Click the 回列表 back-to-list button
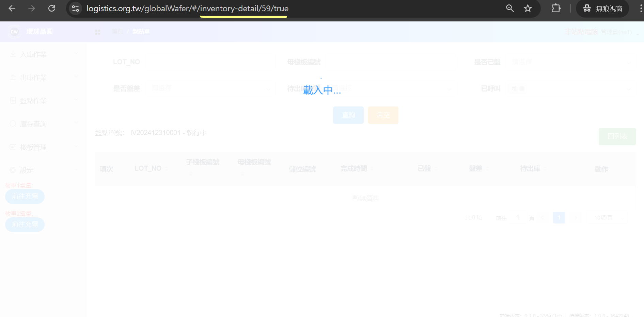 (x=617, y=136)
